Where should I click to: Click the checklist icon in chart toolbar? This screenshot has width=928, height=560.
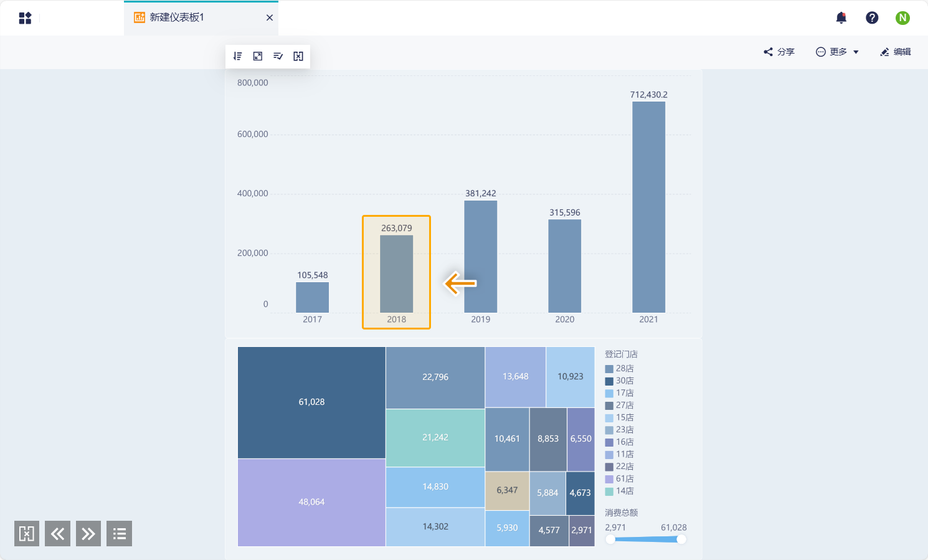click(x=278, y=56)
